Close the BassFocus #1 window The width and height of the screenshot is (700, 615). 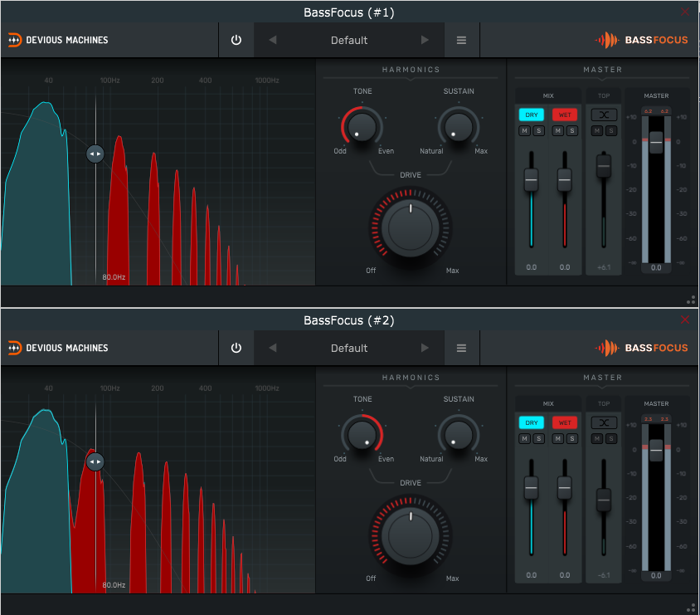click(x=685, y=12)
